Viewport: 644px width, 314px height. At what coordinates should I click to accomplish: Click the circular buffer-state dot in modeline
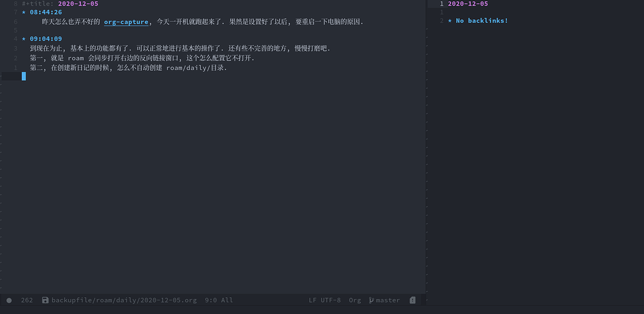point(9,300)
